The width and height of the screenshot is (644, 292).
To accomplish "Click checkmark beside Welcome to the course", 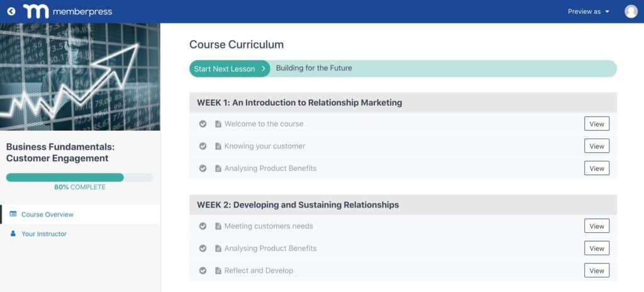I will coord(203,124).
